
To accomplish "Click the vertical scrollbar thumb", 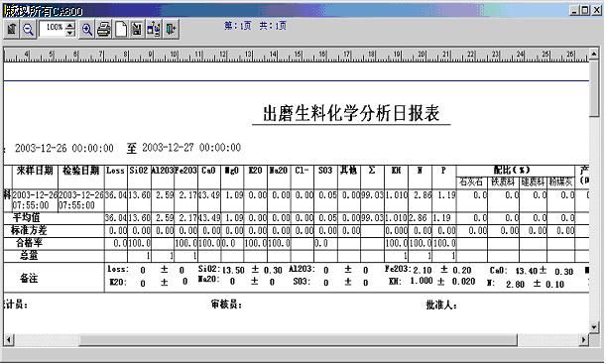I will [594, 88].
